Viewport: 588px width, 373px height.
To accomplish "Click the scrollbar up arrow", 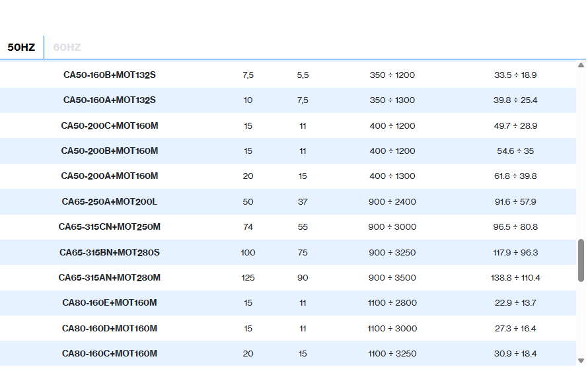I will 581,65.
